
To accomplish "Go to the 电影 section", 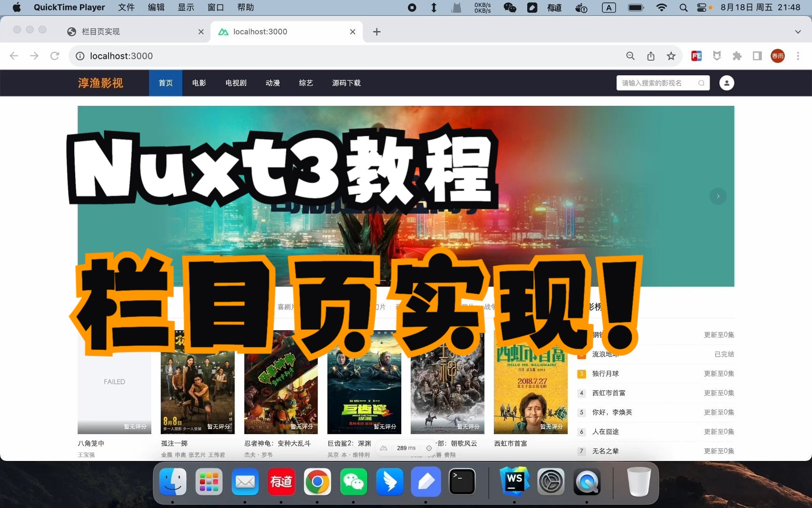I will coord(199,83).
